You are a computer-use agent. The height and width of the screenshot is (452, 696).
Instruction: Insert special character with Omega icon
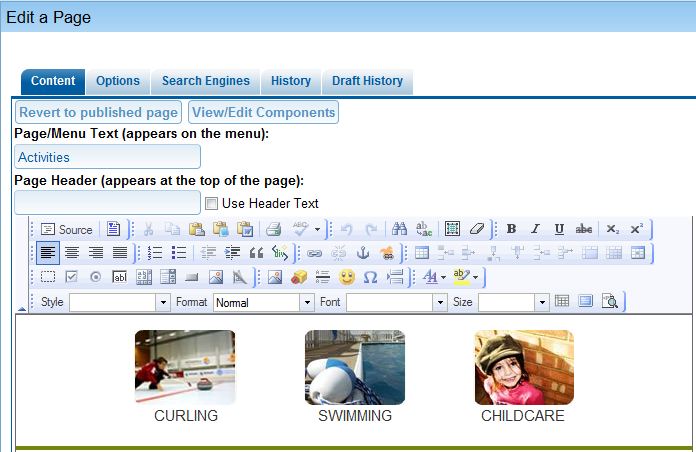click(x=370, y=277)
